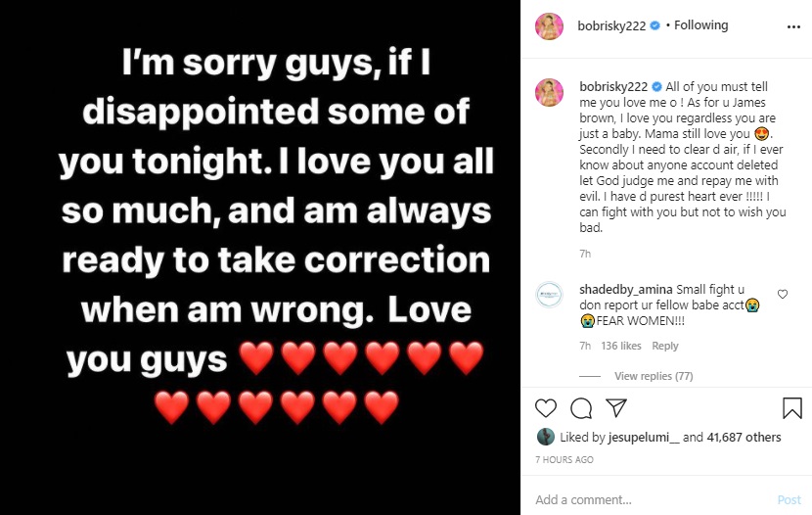View the 41,687 others likes
Screen dimensions: 812x515
point(744,438)
